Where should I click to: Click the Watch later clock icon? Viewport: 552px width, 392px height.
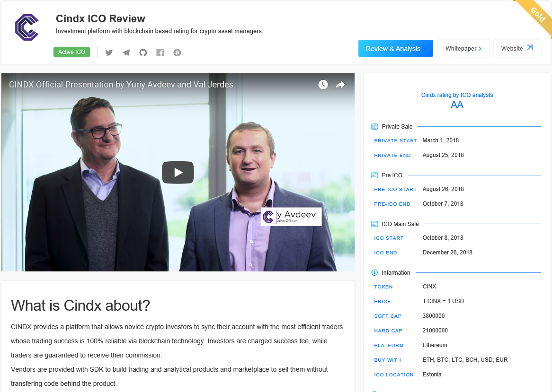point(323,84)
